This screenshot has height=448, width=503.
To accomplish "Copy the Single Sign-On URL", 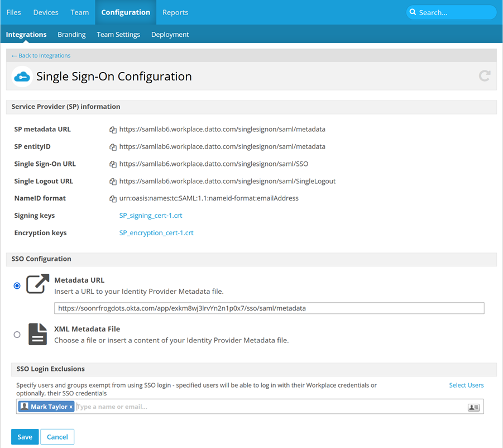I will [113, 164].
